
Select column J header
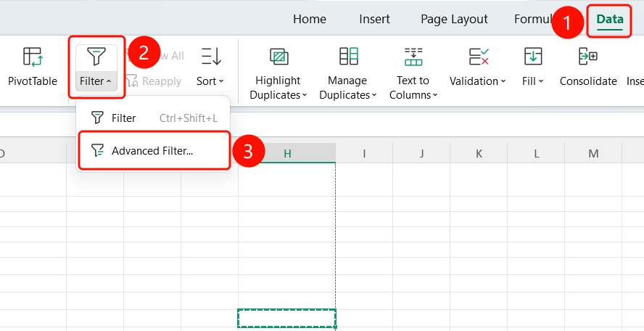click(x=421, y=153)
